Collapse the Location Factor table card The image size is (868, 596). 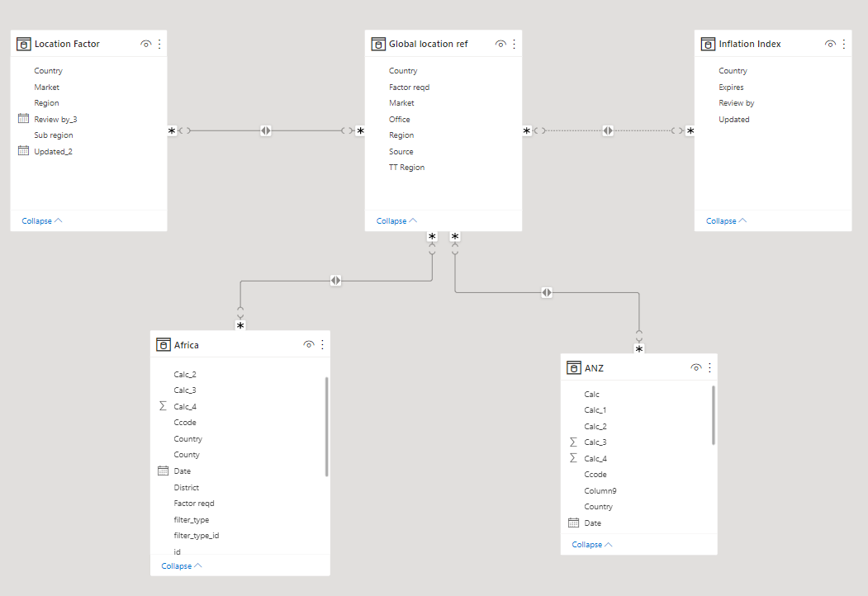point(42,220)
